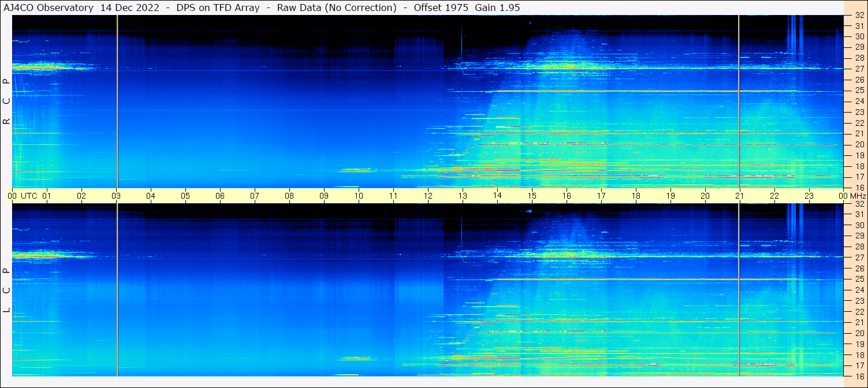Viewport: 868px width, 388px height.
Task: Select the 16 hour label on time axis
Action: (567, 196)
